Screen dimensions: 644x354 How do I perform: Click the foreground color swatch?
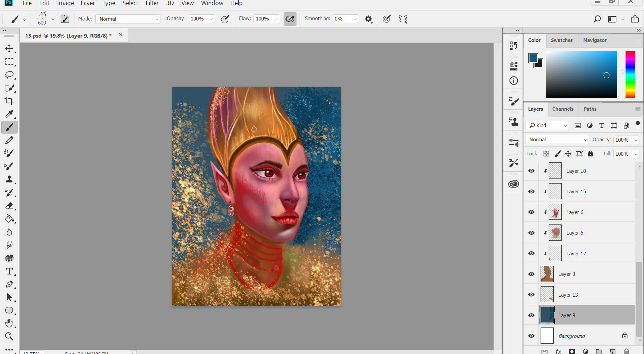tap(533, 58)
